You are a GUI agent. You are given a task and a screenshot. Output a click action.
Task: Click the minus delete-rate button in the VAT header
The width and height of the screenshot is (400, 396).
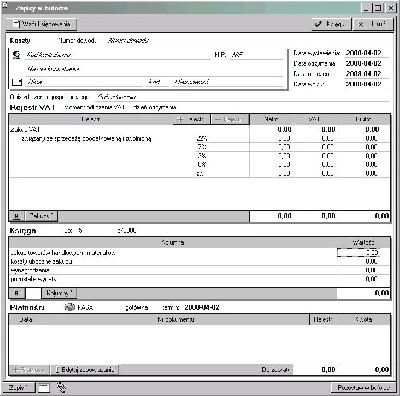coord(230,119)
